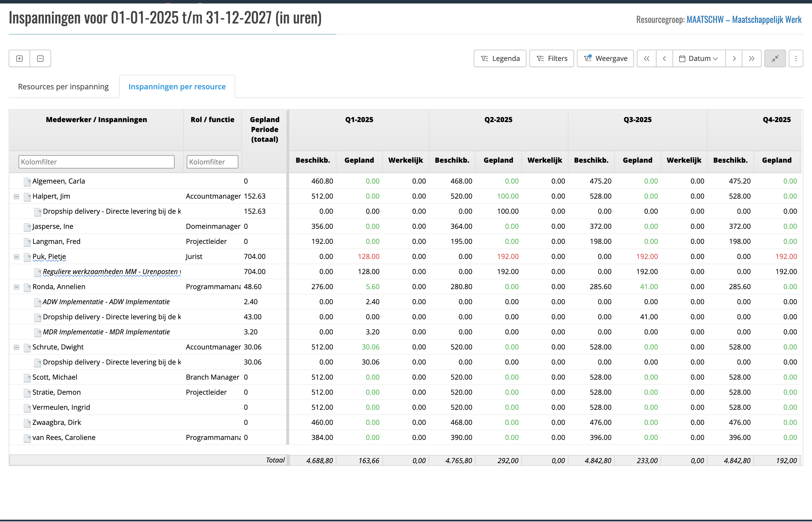
Task: Collapse the Ronda, Annelien tree node
Action: [x=16, y=287]
